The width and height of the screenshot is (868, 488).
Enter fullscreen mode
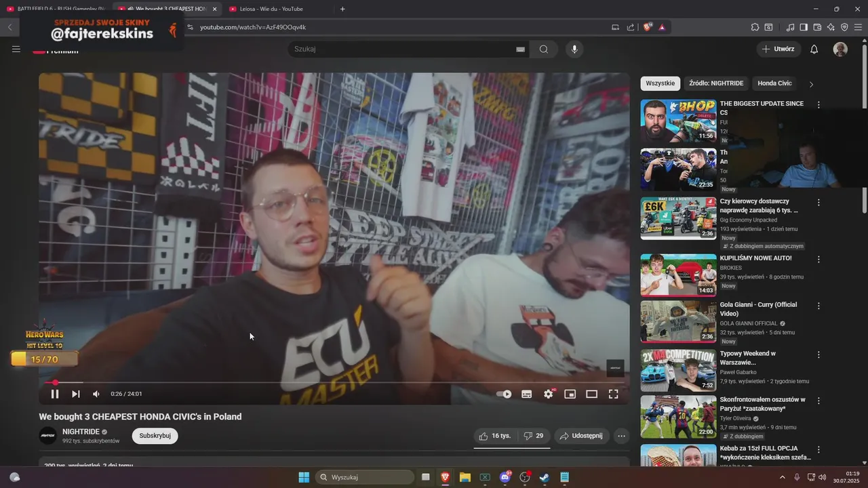pos(613,394)
